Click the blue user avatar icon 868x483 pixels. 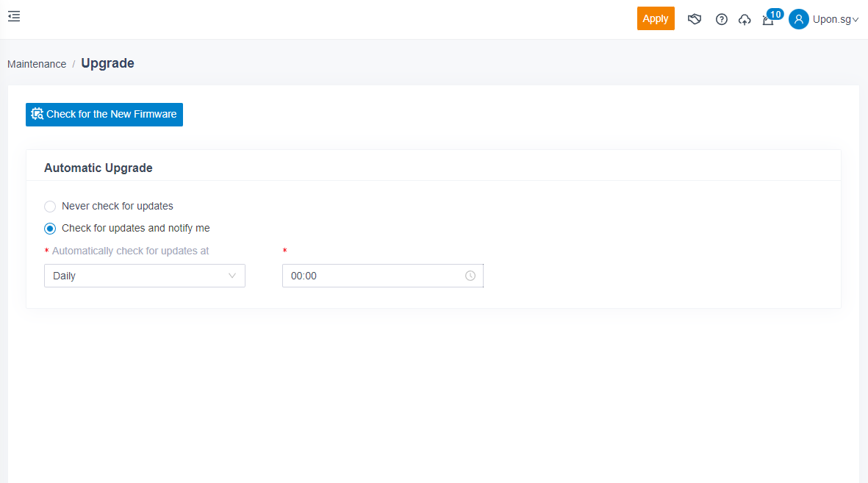[x=799, y=19]
